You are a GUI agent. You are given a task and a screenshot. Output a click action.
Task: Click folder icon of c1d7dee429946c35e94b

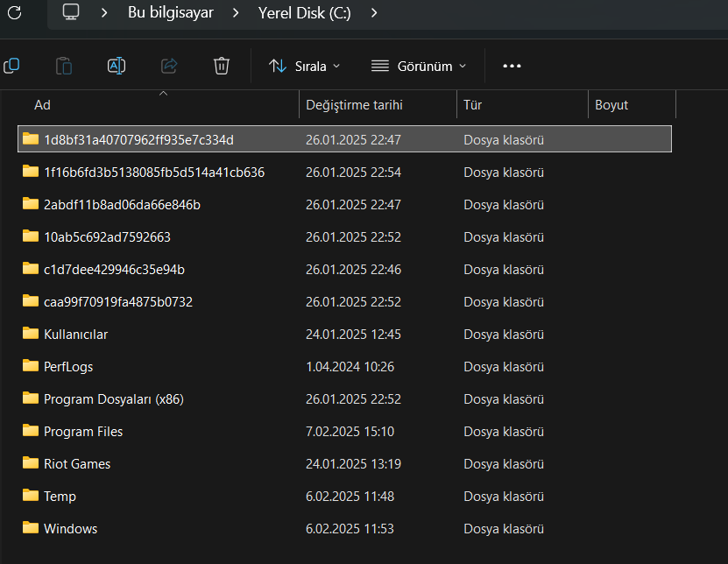31,269
